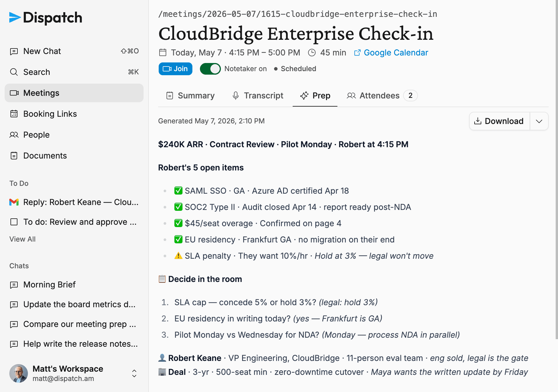
Task: Click the external-link icon before Google Calendar
Action: (357, 53)
